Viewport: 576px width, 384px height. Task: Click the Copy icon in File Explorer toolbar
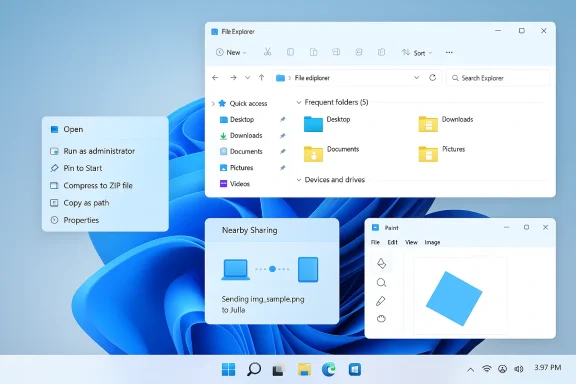290,52
